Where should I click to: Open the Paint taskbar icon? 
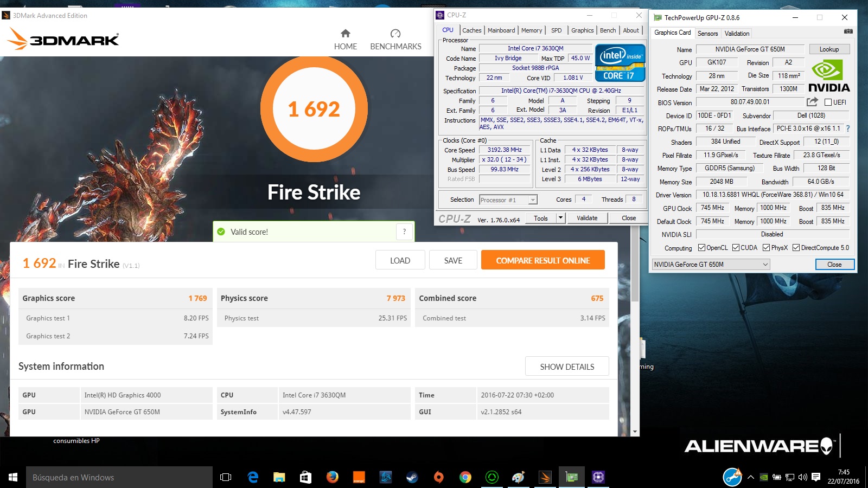click(519, 477)
